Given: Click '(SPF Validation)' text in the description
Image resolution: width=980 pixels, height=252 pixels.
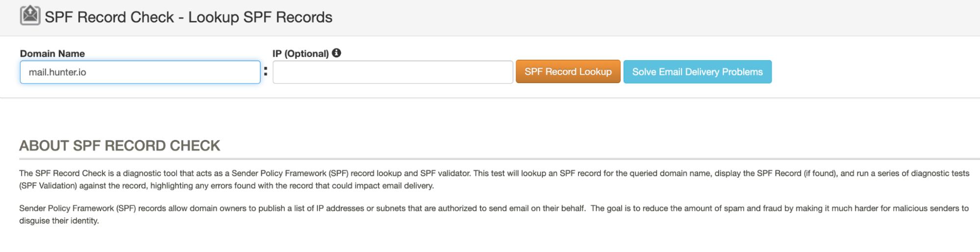Looking at the screenshot, I should coord(48,186).
